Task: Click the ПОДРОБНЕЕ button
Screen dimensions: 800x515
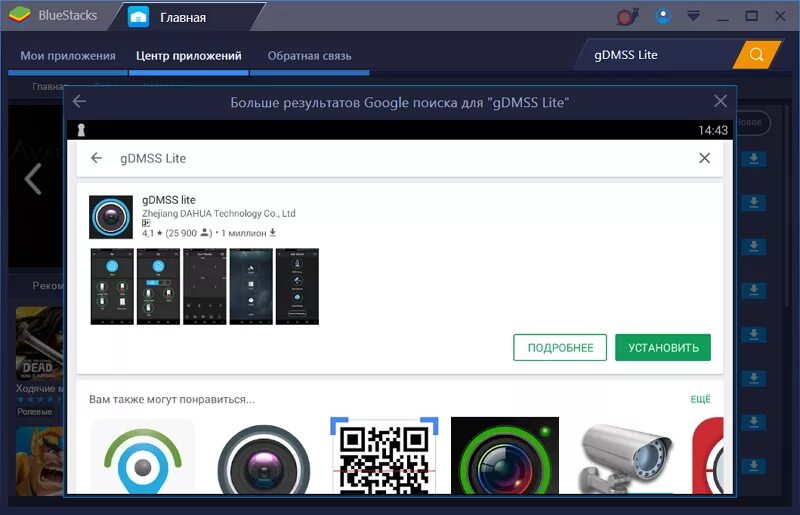Action: coord(560,348)
